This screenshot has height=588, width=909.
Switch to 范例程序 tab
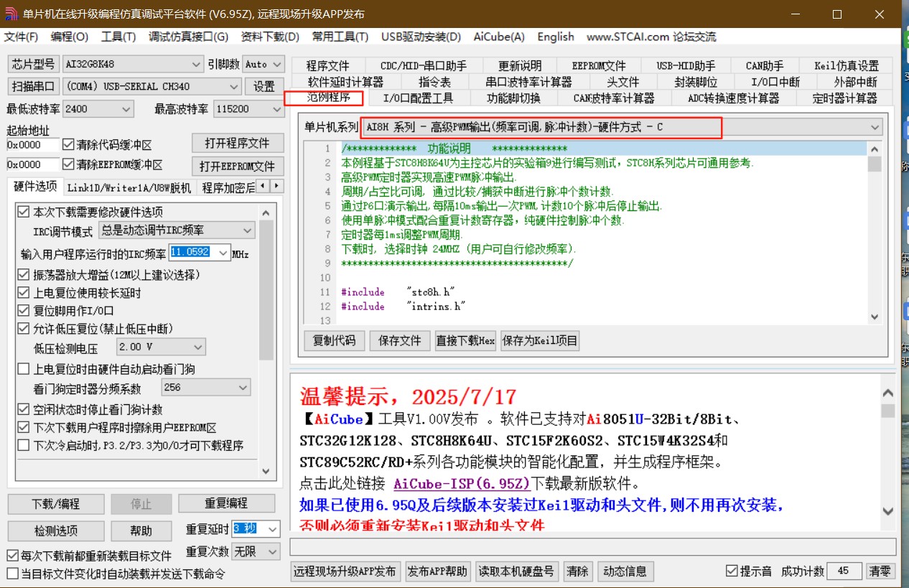[328, 98]
